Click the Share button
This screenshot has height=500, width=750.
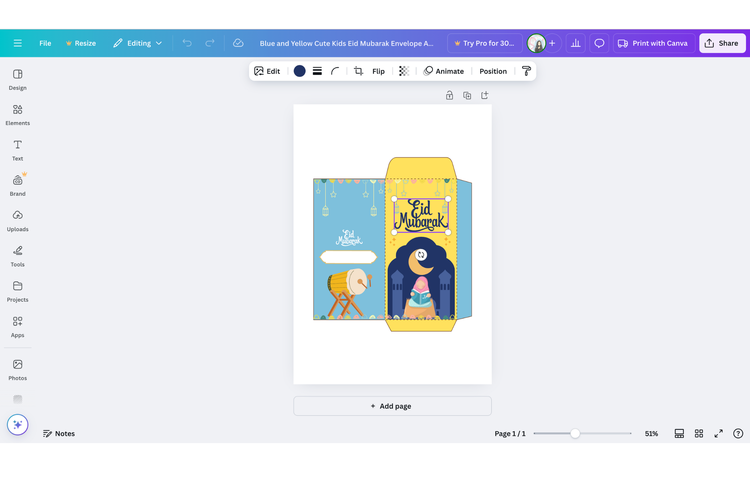(721, 43)
